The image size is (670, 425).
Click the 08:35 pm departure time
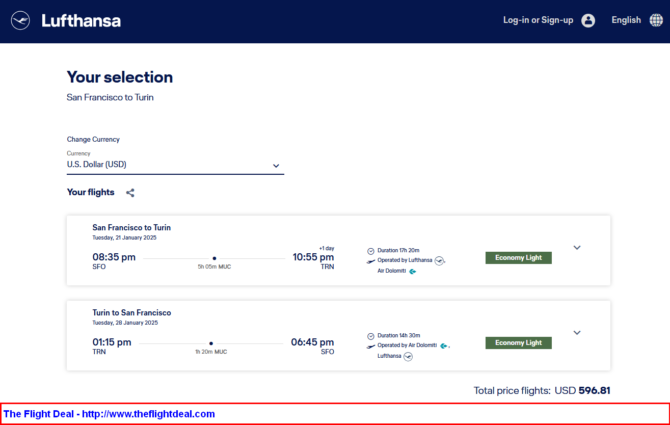pyautogui.click(x=114, y=257)
